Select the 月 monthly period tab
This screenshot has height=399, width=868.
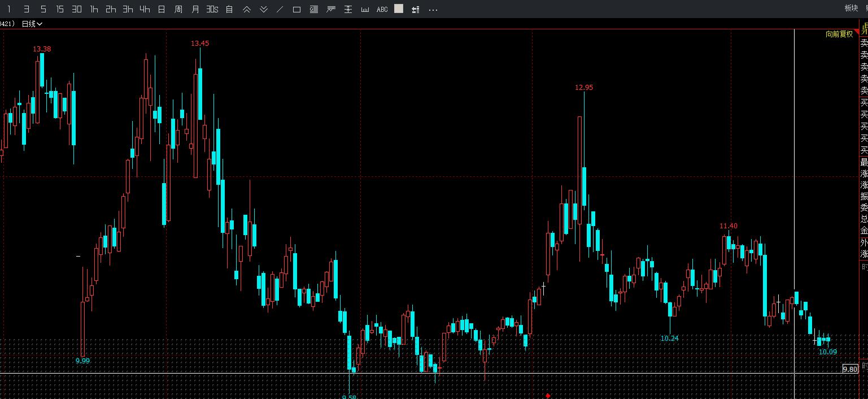coord(195,9)
